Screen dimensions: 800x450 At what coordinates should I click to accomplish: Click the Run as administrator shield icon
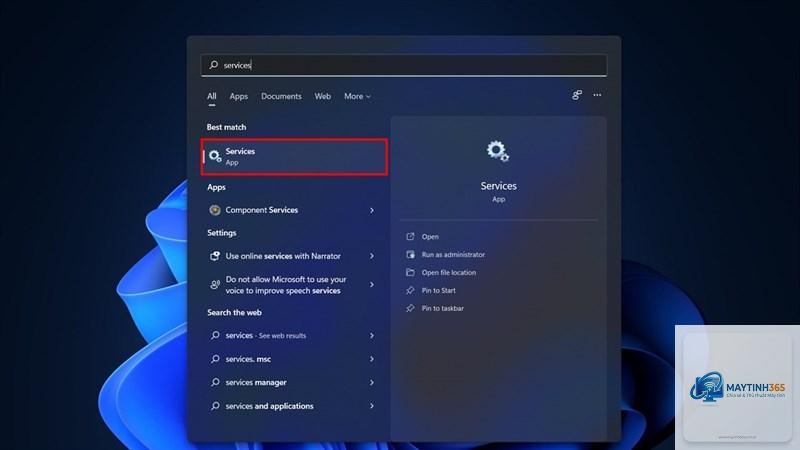[410, 254]
